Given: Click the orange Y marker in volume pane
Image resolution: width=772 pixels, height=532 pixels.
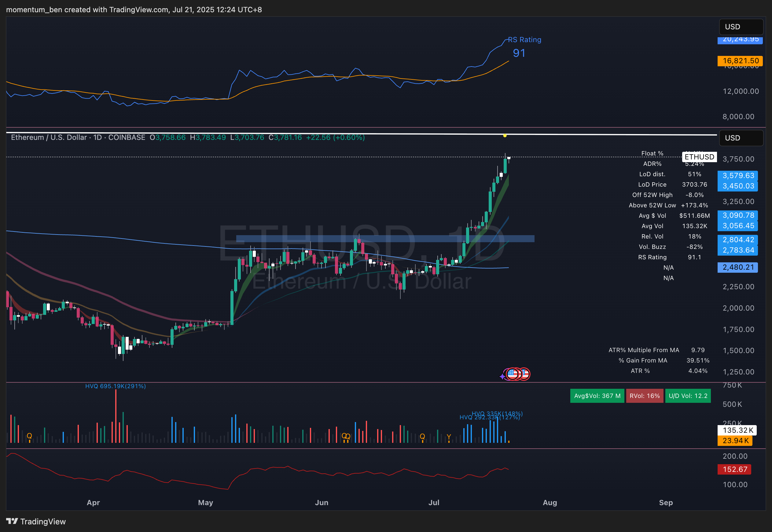Looking at the screenshot, I should pyautogui.click(x=449, y=437).
